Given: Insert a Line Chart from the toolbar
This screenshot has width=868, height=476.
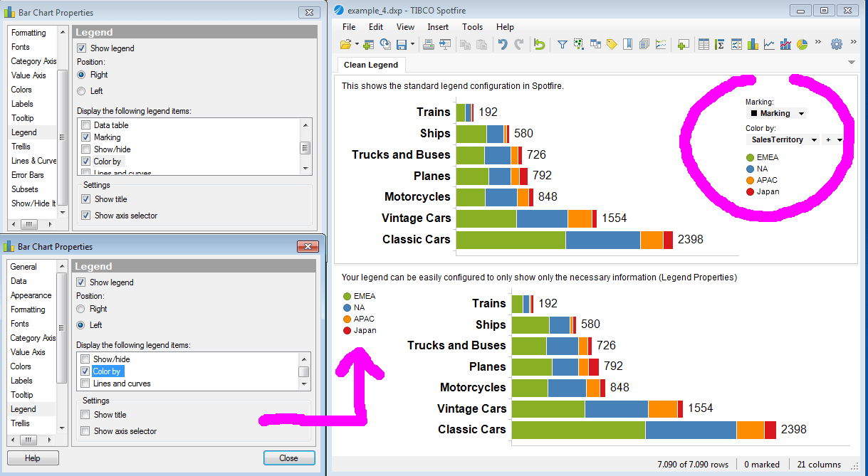Looking at the screenshot, I should coord(769,44).
